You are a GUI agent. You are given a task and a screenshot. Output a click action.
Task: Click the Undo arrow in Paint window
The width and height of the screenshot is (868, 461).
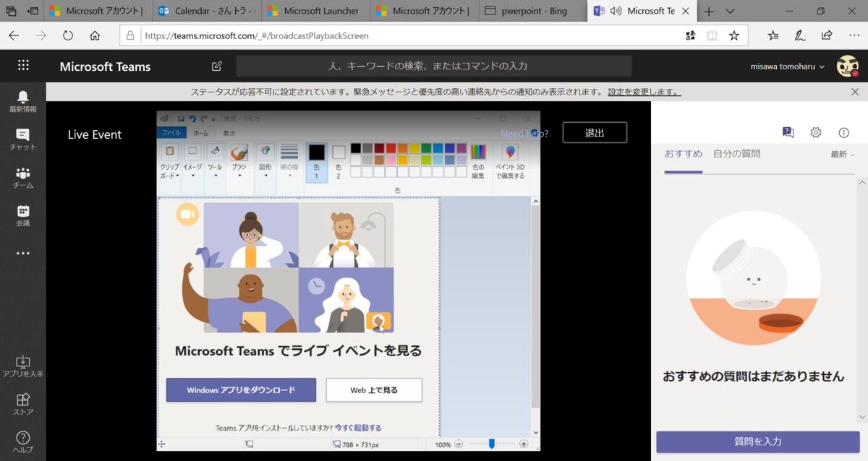pyautogui.click(x=192, y=119)
